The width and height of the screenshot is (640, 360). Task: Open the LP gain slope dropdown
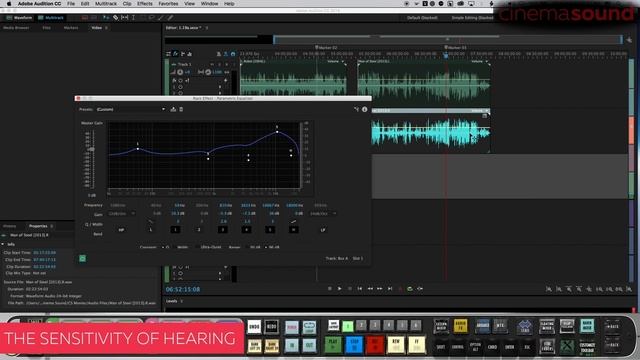tap(323, 213)
